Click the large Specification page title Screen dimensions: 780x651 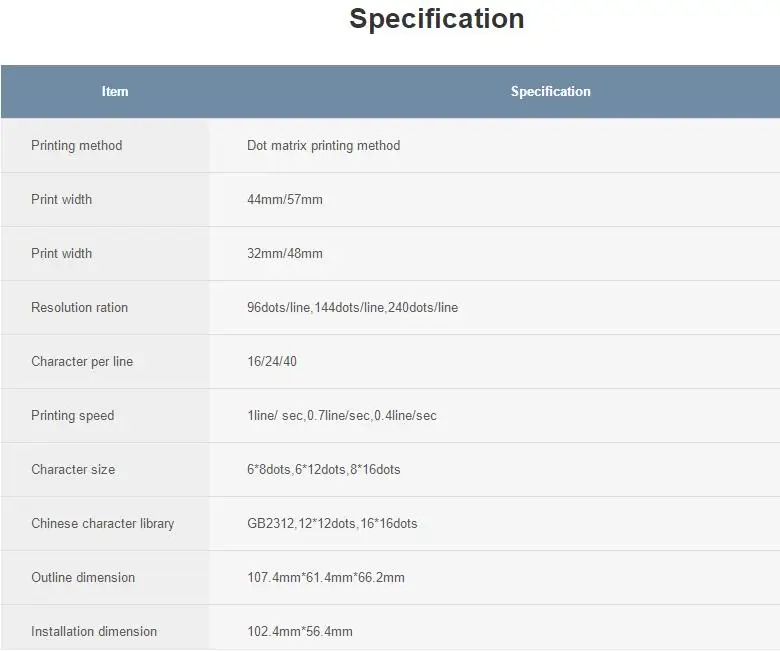(x=436, y=19)
